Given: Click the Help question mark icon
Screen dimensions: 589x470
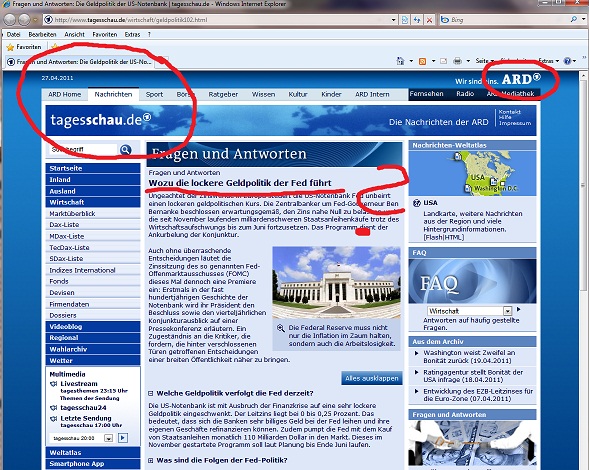Looking at the screenshot, I should coord(567,61).
